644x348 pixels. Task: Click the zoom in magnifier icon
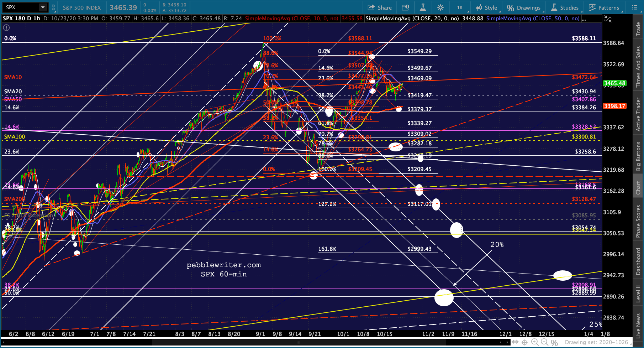pos(535,342)
